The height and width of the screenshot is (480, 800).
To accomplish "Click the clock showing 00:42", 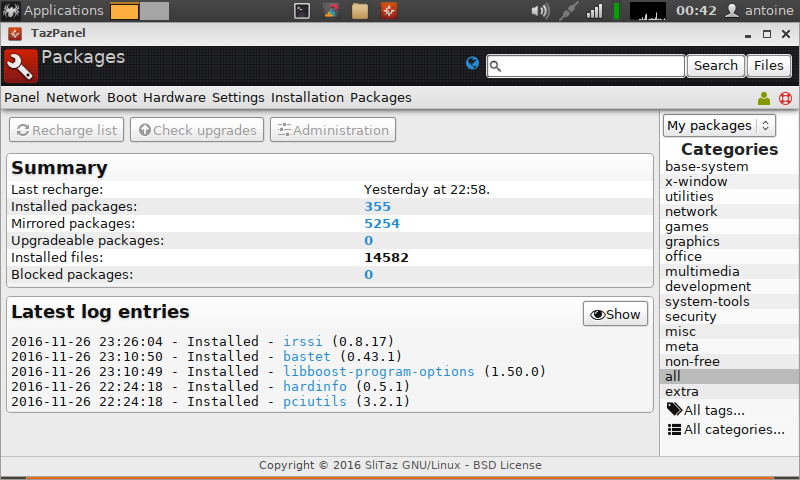I will [696, 11].
